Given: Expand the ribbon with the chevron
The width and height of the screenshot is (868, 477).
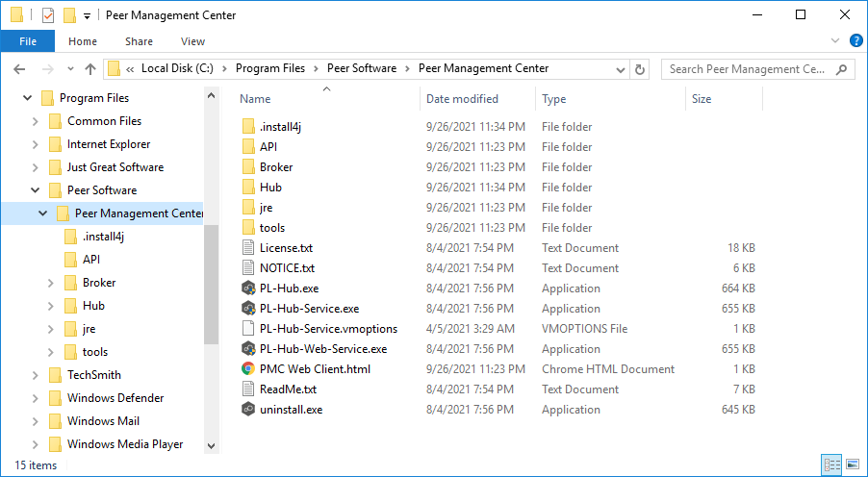Looking at the screenshot, I should coord(835,41).
